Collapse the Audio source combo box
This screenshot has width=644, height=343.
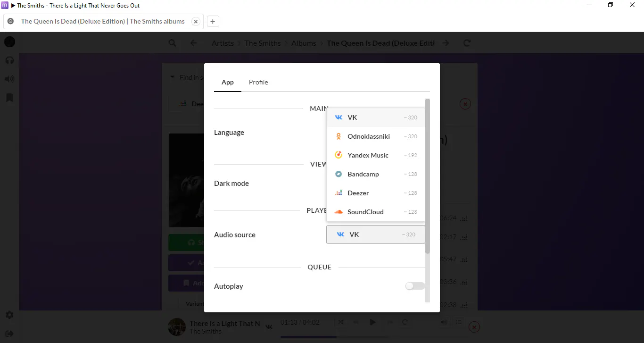tap(376, 234)
